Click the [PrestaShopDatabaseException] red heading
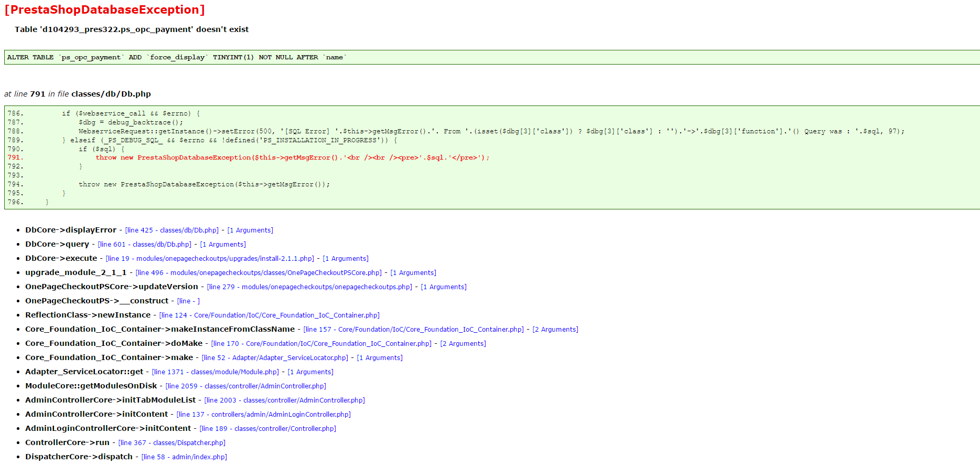This screenshot has width=980, height=475. pyautogui.click(x=105, y=10)
